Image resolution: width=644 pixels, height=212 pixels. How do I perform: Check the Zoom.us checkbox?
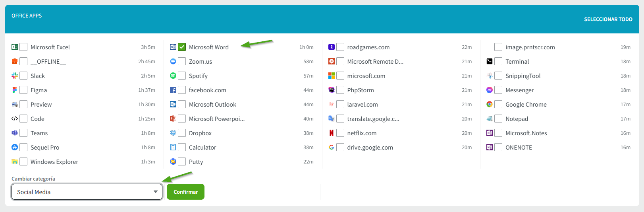pos(182,61)
